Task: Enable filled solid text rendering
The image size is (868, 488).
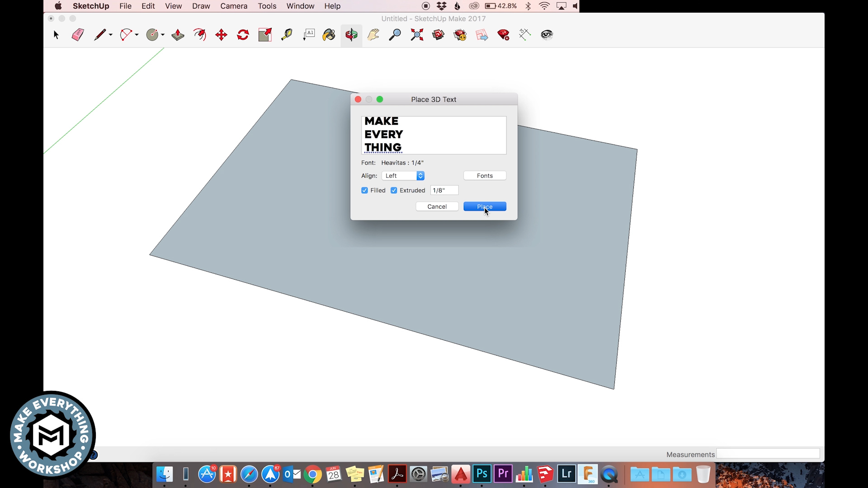Action: tap(365, 190)
